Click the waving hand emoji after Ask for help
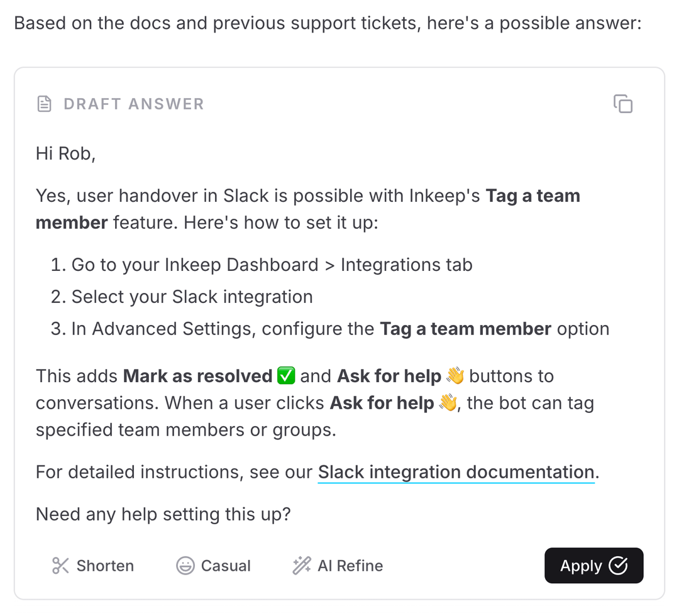The image size is (679, 616). 454,375
